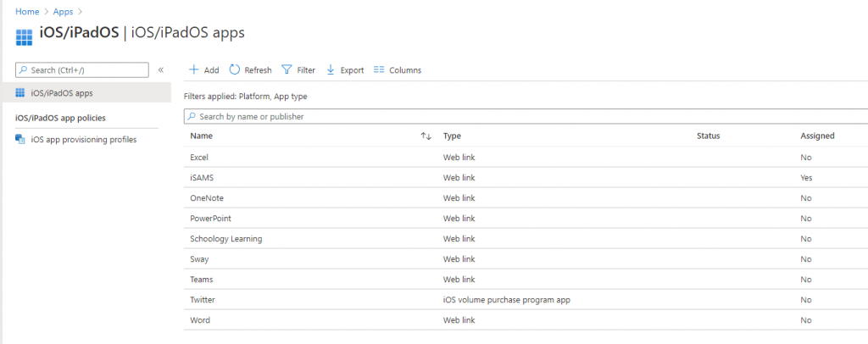Click the iOS app provisioning profiles icon
The height and width of the screenshot is (344, 868).
point(20,139)
